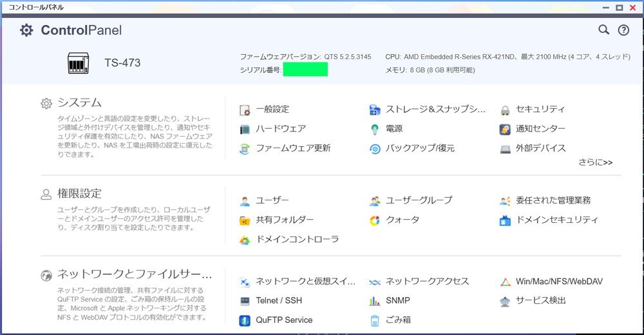The width and height of the screenshot is (644, 335).
Task: Click the ハードウェア icon
Action: [x=245, y=129]
